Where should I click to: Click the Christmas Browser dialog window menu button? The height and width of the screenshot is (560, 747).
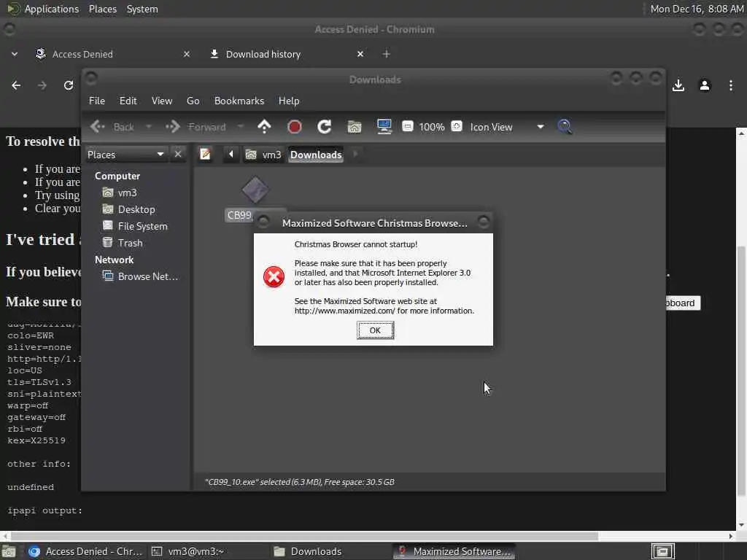263,222
